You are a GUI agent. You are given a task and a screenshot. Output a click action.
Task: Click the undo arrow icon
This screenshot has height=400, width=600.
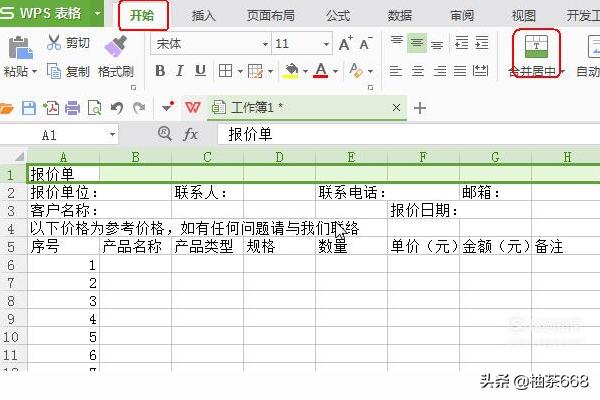click(117, 108)
